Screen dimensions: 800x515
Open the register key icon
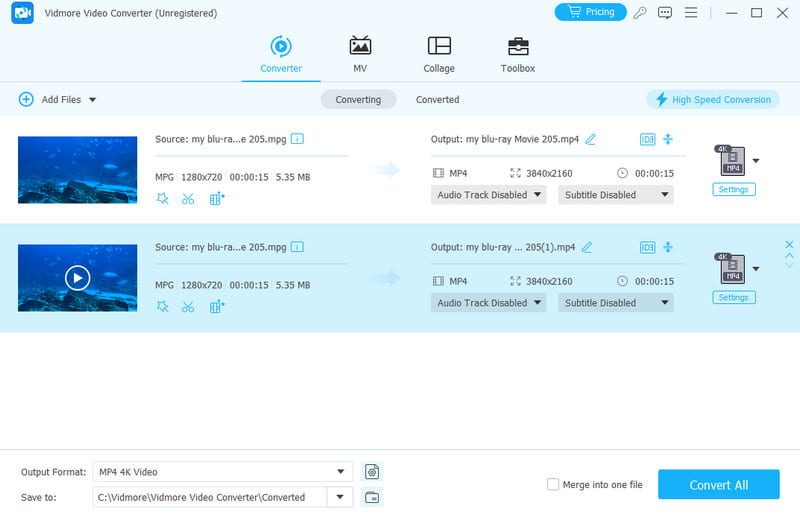click(x=640, y=13)
